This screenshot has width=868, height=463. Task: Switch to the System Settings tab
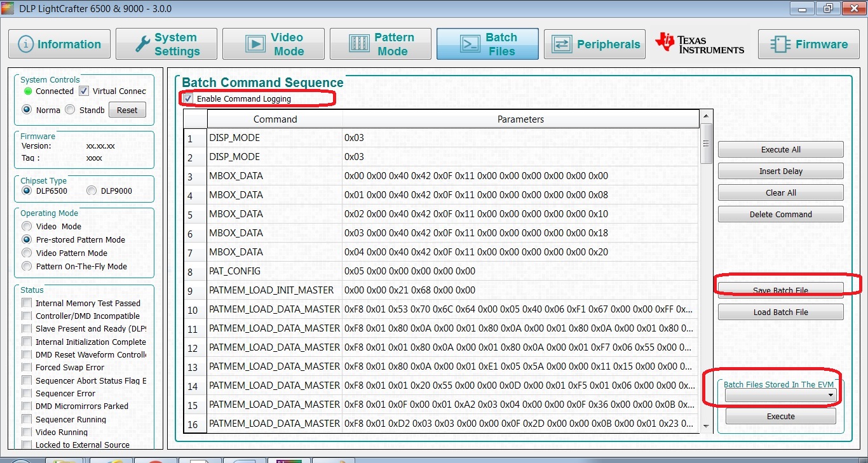tap(166, 44)
